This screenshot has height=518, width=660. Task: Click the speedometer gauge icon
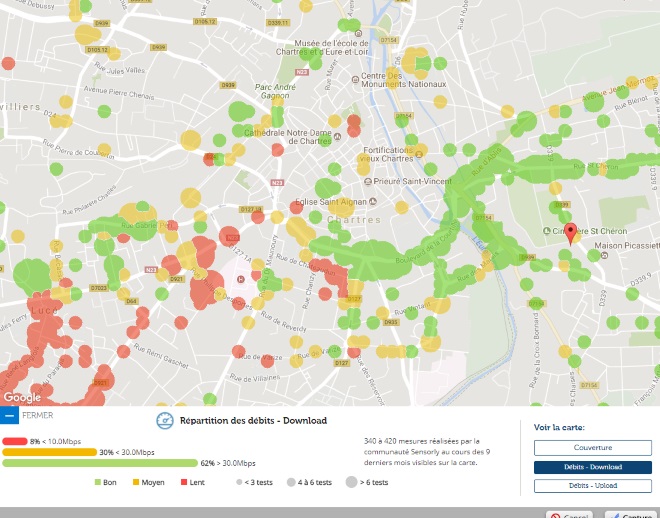[x=165, y=420]
